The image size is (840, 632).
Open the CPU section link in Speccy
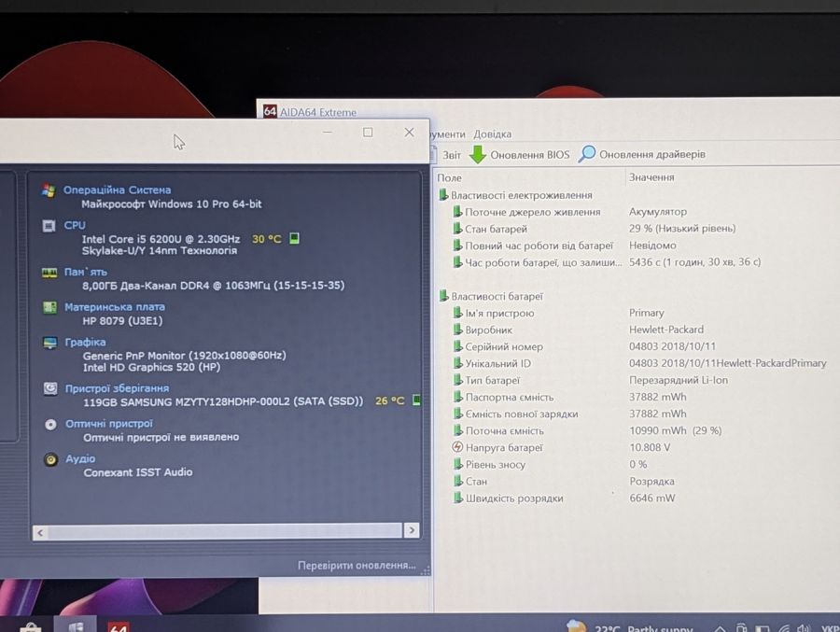(x=75, y=225)
